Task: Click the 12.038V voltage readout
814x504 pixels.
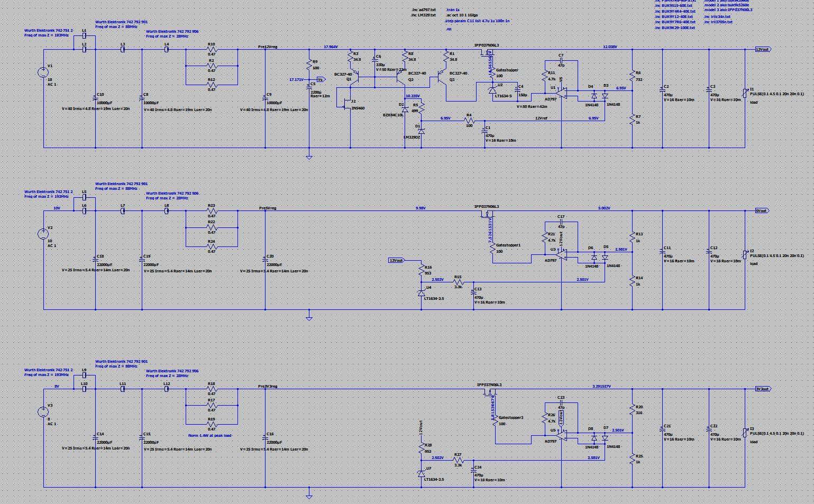Action: (x=610, y=47)
